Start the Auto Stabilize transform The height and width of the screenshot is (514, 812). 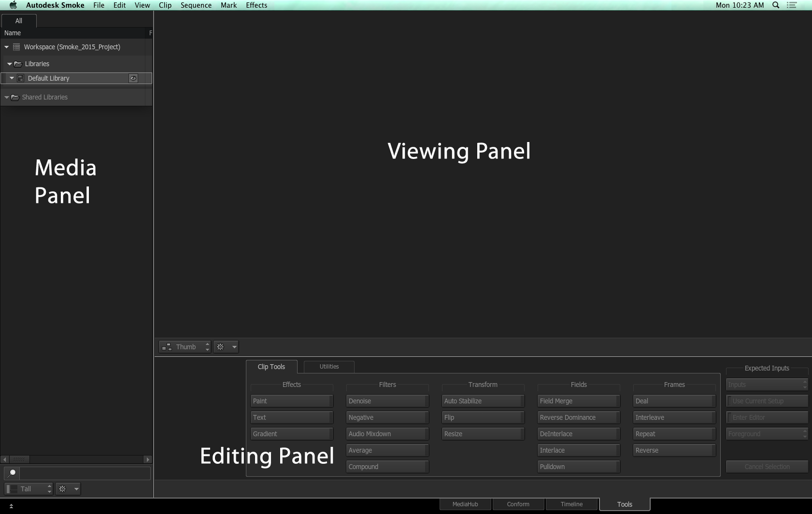(483, 401)
